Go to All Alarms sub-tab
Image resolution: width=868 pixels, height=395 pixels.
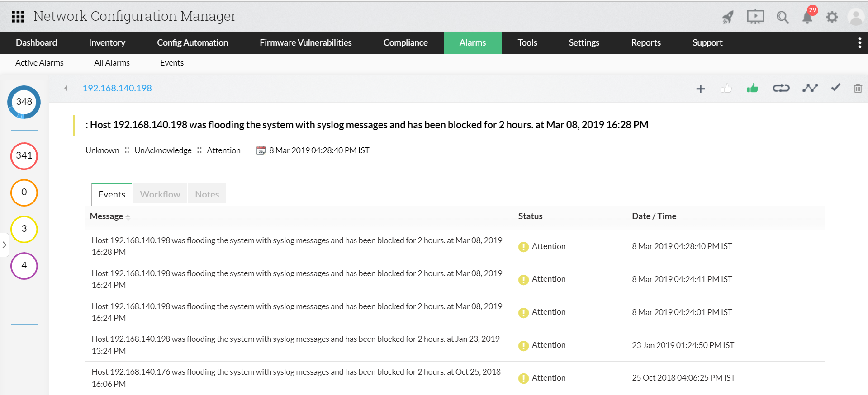[112, 63]
